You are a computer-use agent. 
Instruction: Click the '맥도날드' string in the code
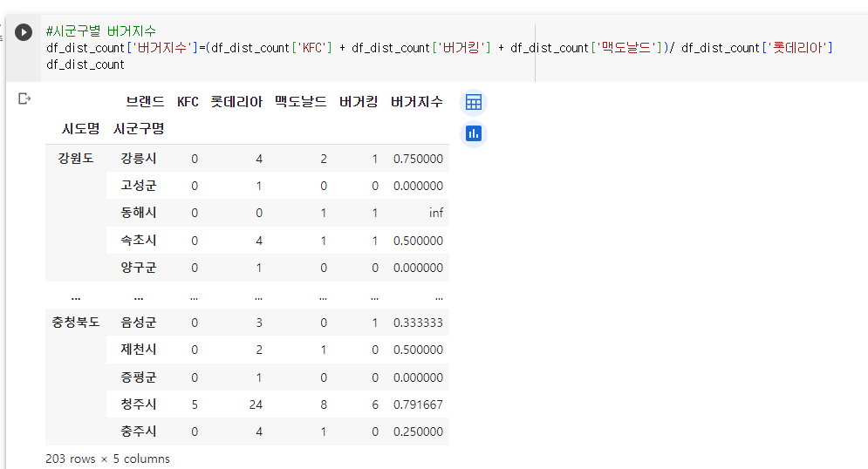[x=626, y=48]
